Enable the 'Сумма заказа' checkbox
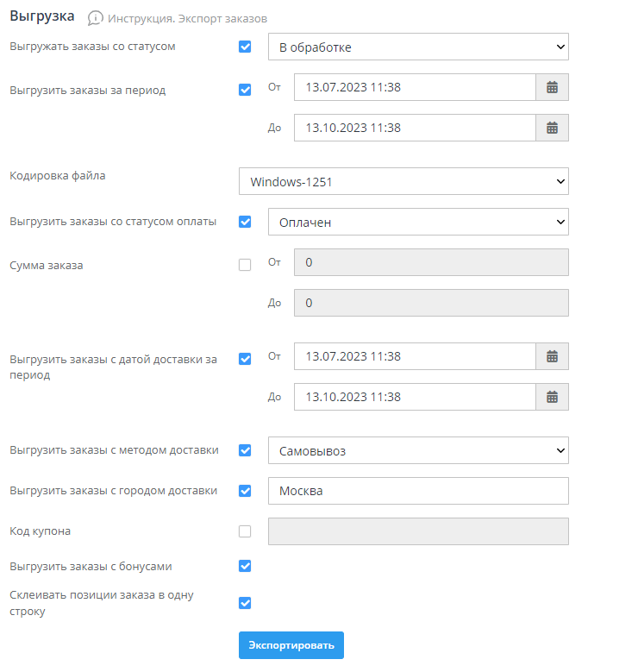The height and width of the screenshot is (672, 638). tap(245, 265)
